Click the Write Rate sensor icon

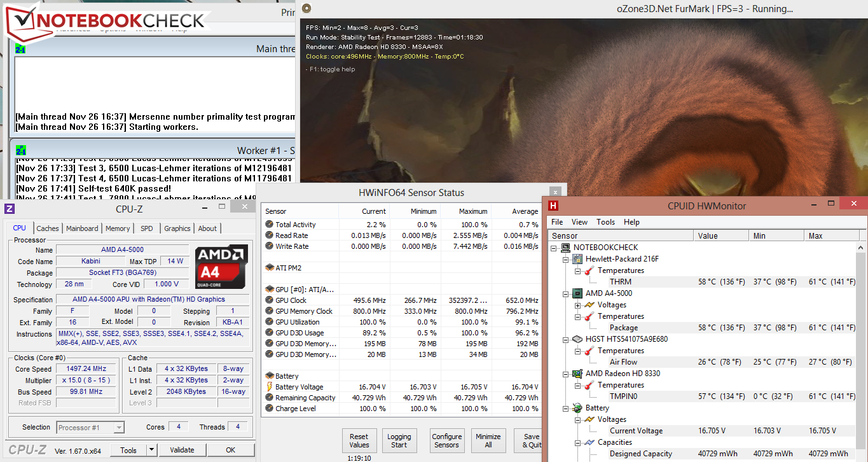270,246
